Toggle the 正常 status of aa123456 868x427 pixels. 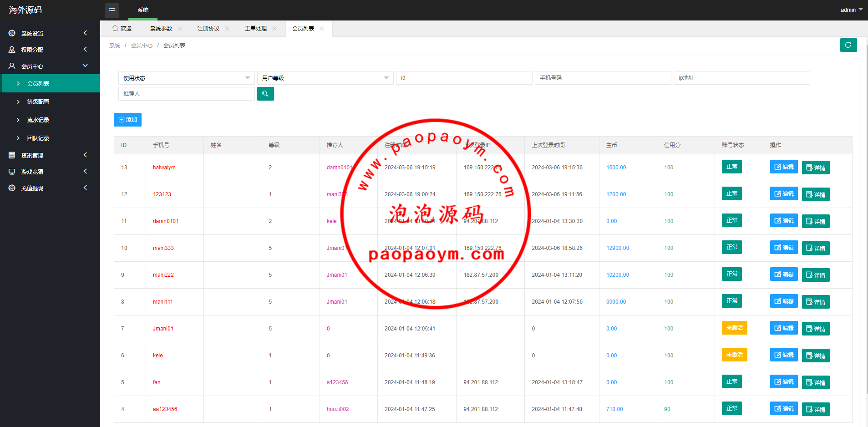point(732,408)
